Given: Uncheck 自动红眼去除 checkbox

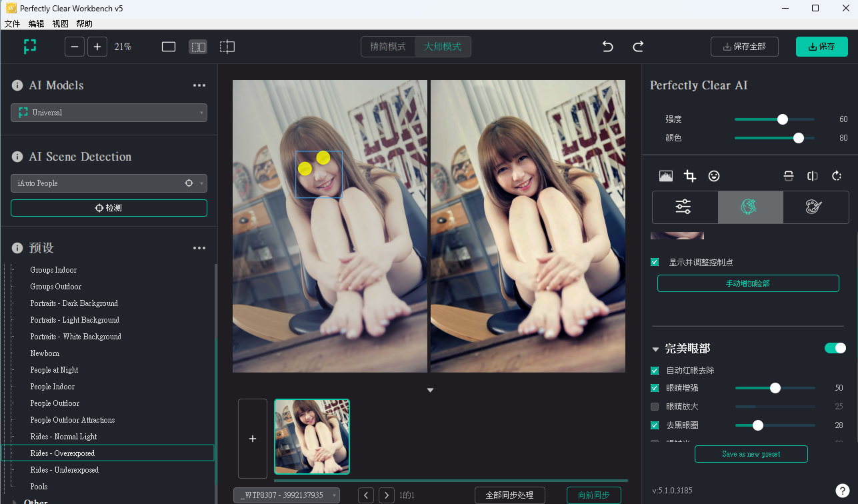Looking at the screenshot, I should pyautogui.click(x=655, y=370).
